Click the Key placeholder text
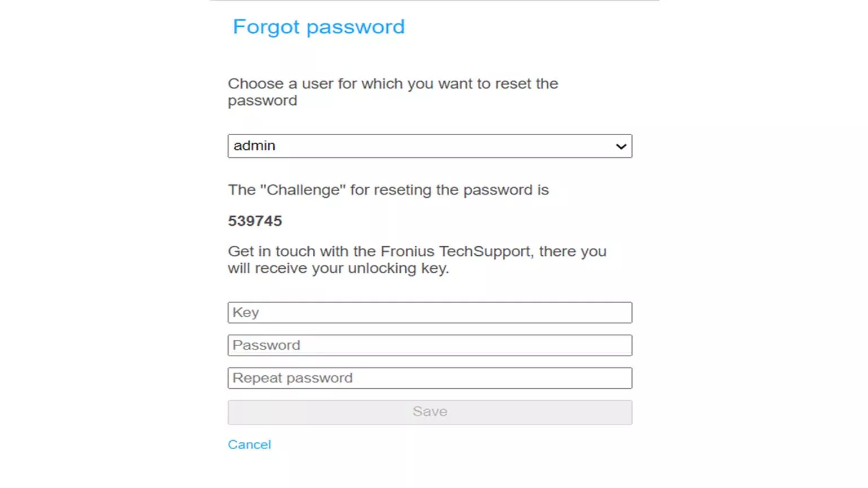The height and width of the screenshot is (488, 868). coord(246,313)
